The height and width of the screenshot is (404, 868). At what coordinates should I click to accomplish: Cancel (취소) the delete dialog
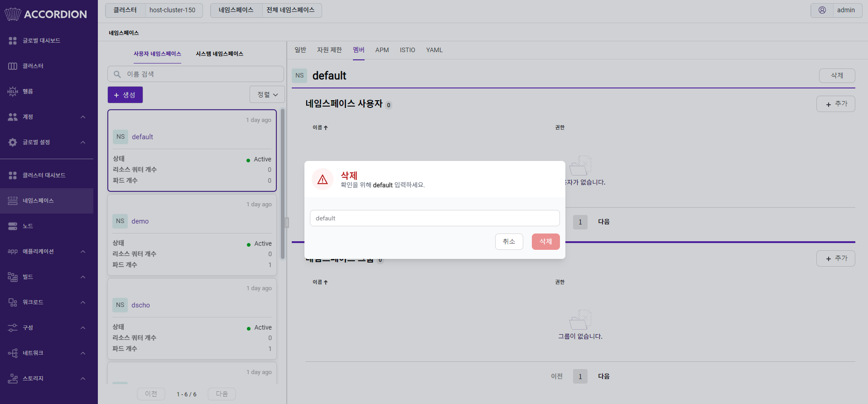click(509, 242)
